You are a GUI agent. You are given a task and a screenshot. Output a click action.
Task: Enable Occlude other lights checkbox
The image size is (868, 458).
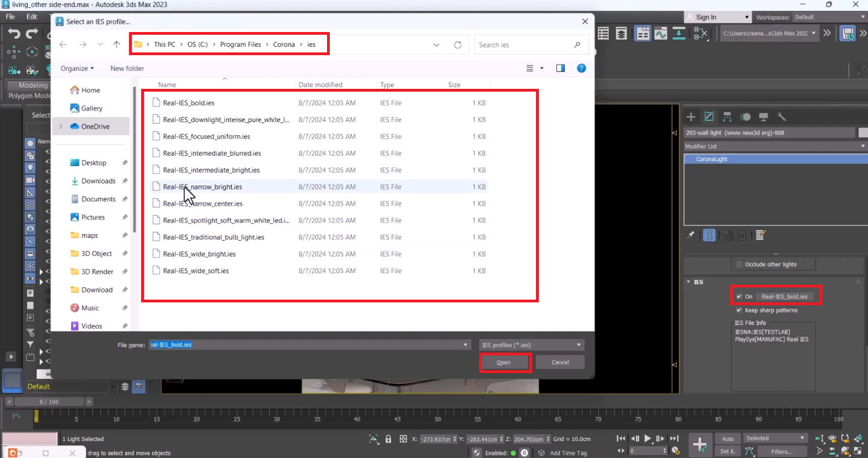click(x=740, y=265)
